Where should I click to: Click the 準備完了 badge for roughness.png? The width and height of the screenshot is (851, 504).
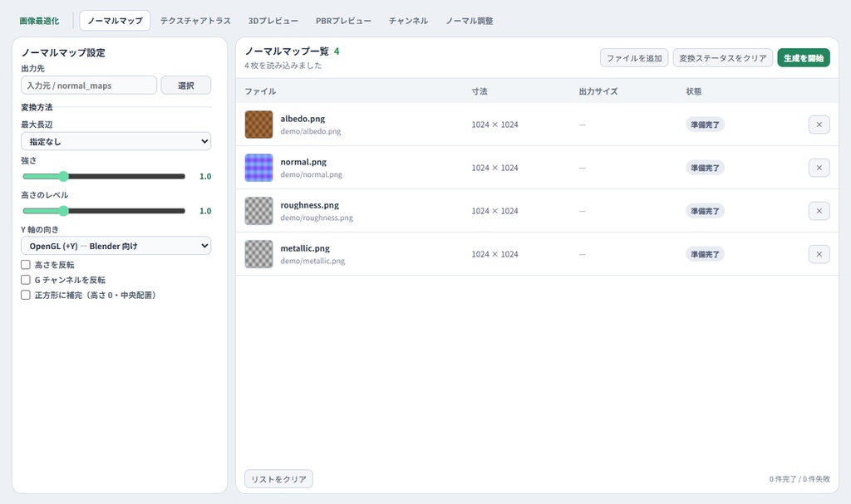705,211
